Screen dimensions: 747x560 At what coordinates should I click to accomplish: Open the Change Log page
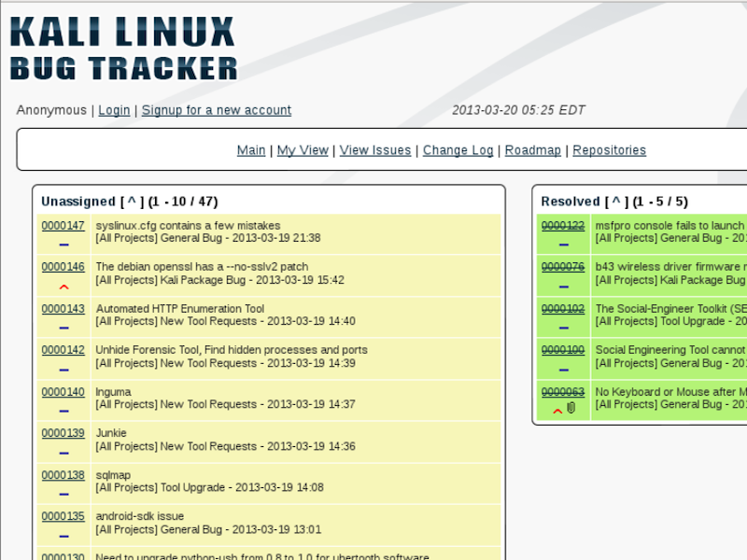[458, 150]
